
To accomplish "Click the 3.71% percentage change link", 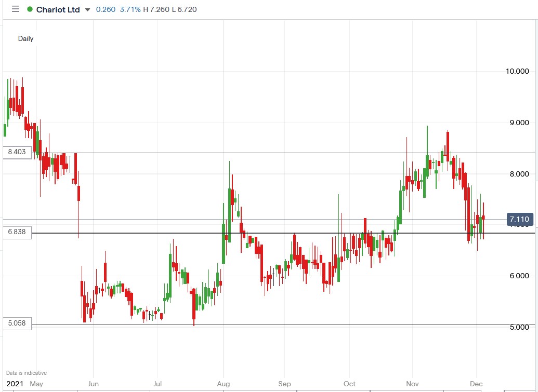I will [x=128, y=9].
